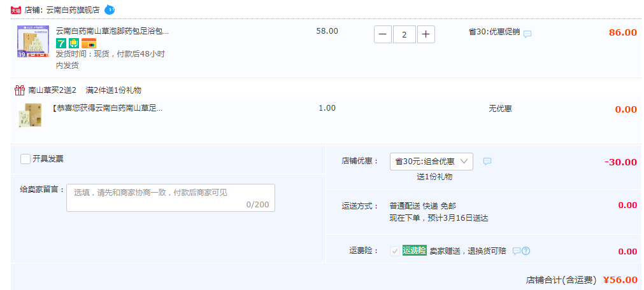Open Wangwang chat with the store
644x290 pixels.
point(110,10)
